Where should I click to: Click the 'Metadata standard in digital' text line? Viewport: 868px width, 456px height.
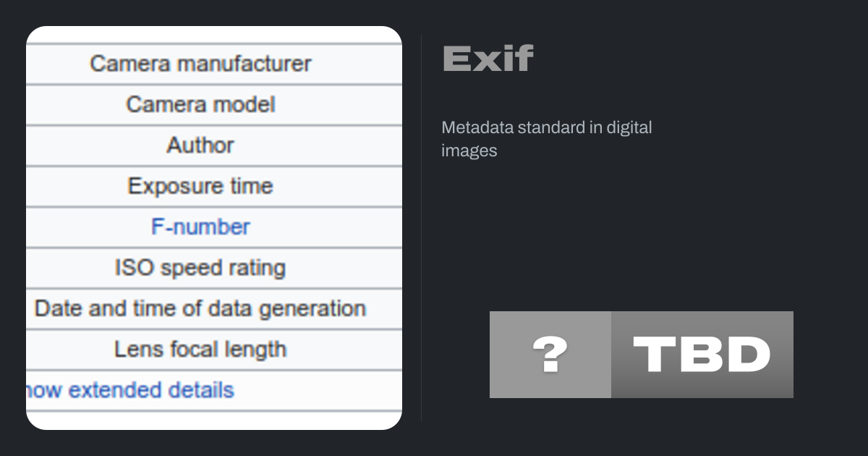546,127
